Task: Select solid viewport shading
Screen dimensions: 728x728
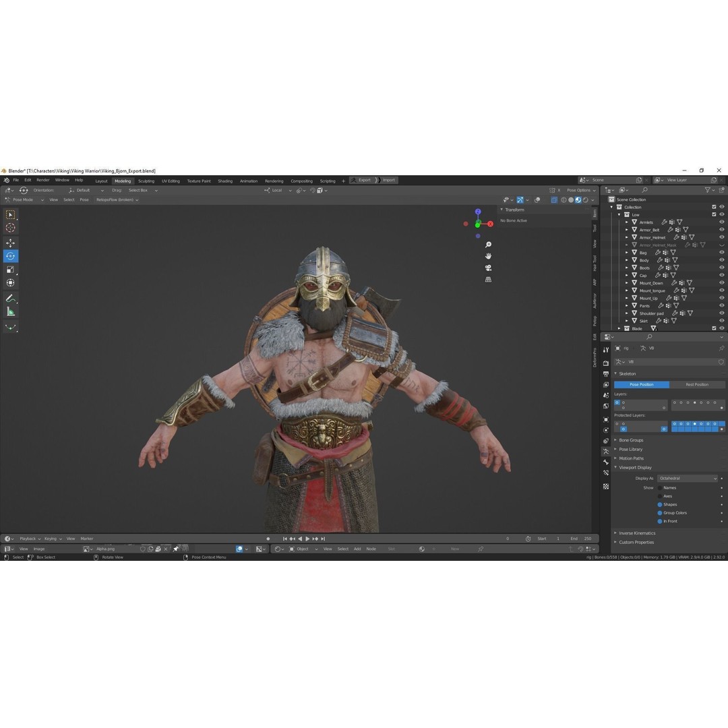Action: (571, 200)
